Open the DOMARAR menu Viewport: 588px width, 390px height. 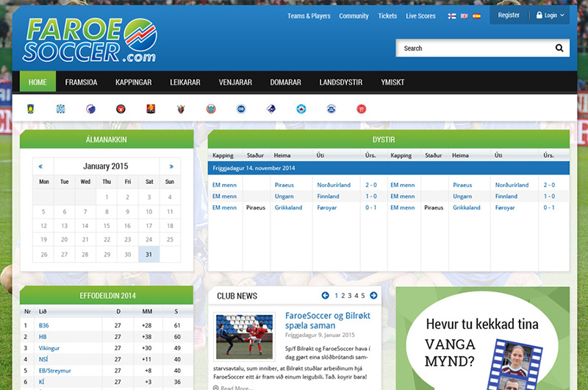point(285,82)
